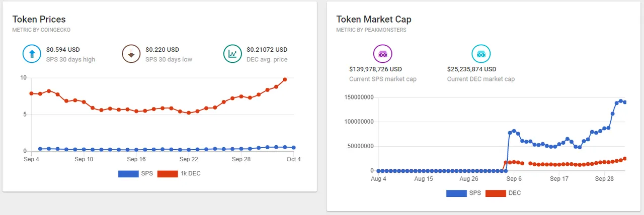Viewport: 644px width, 215px height.
Task: Click last 1k DEC data point near Oct 4
Action: tap(285, 79)
